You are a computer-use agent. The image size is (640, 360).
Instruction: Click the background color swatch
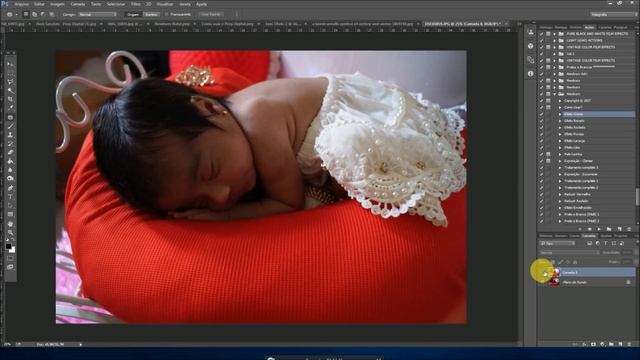(13, 250)
